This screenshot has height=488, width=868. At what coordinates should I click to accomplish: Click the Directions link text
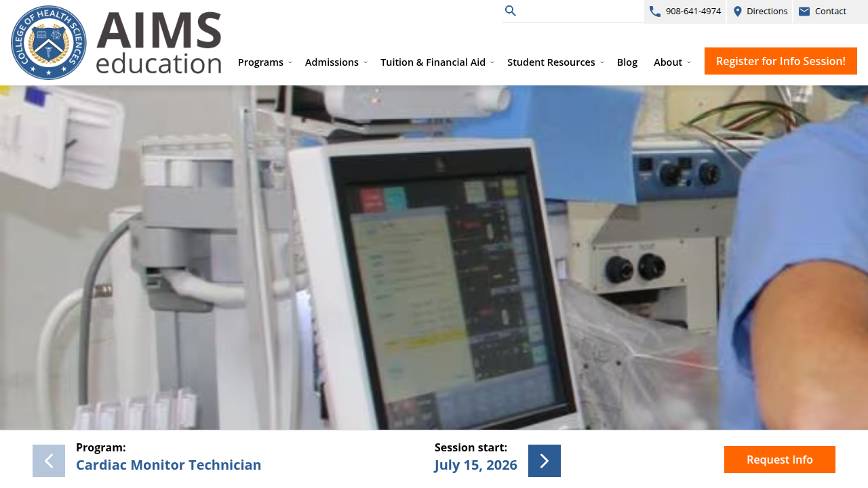click(767, 11)
